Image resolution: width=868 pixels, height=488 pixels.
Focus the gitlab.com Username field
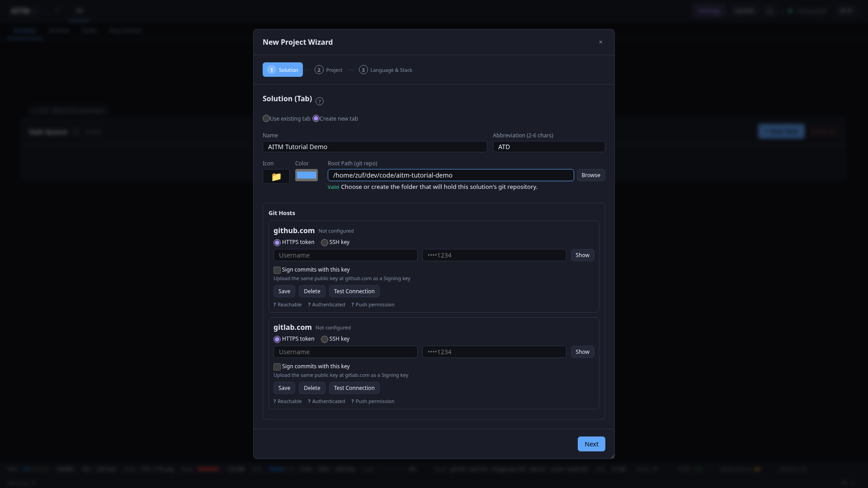click(345, 352)
